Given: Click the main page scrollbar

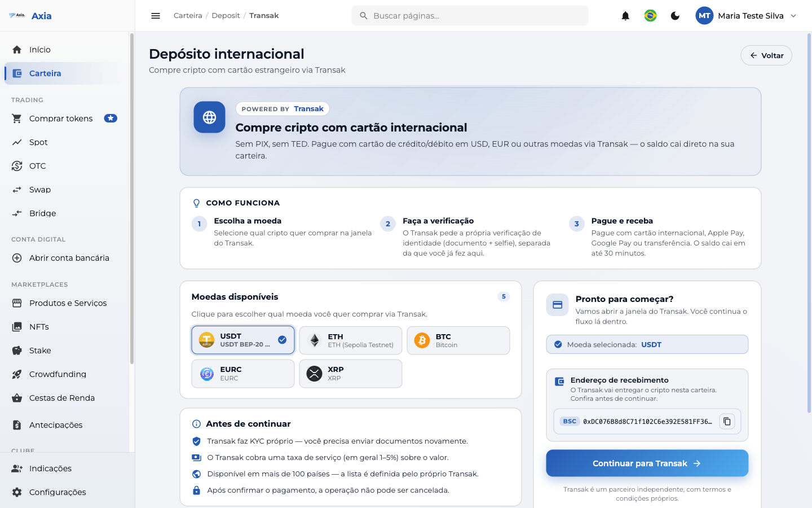Looking at the screenshot, I should pos(809,223).
